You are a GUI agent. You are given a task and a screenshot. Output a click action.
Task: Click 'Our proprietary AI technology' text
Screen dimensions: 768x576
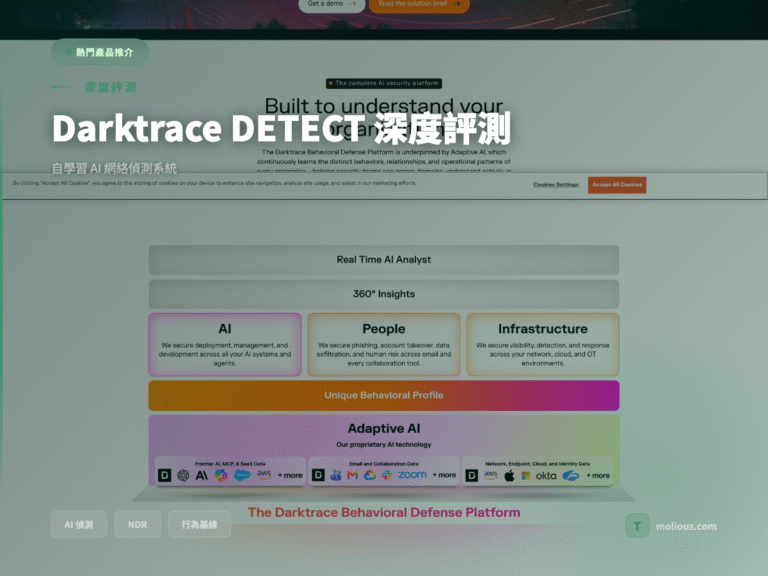pyautogui.click(x=384, y=445)
